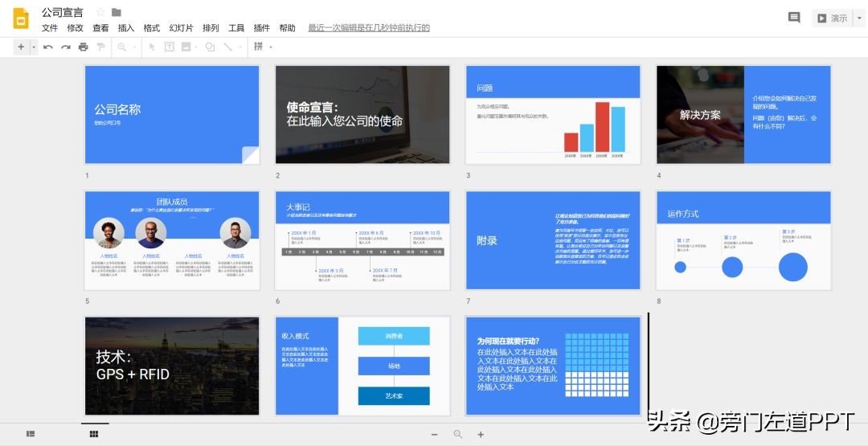The image size is (868, 446).
Task: Zoom out with the minus button
Action: tap(435, 435)
